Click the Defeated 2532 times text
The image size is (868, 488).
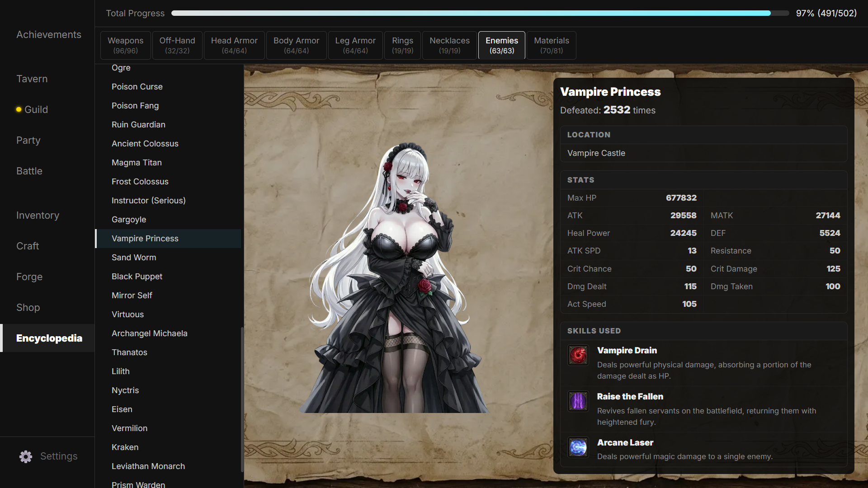(x=608, y=110)
